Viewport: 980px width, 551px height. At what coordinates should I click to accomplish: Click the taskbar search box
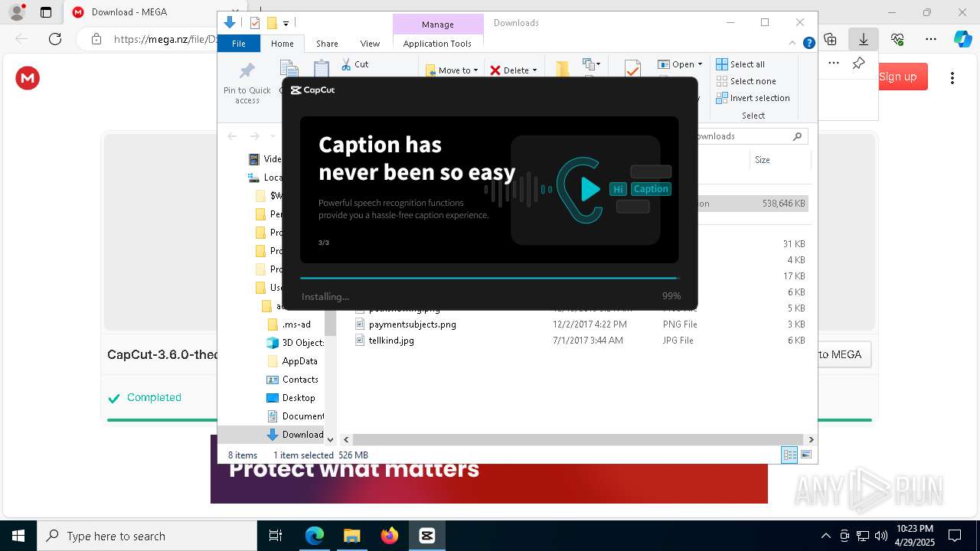tap(147, 536)
